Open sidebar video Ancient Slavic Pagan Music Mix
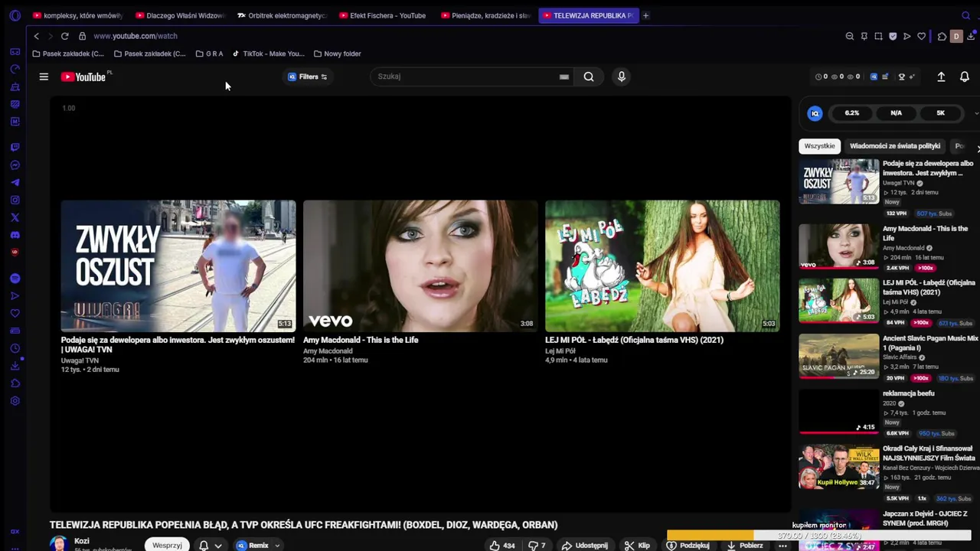 point(888,357)
